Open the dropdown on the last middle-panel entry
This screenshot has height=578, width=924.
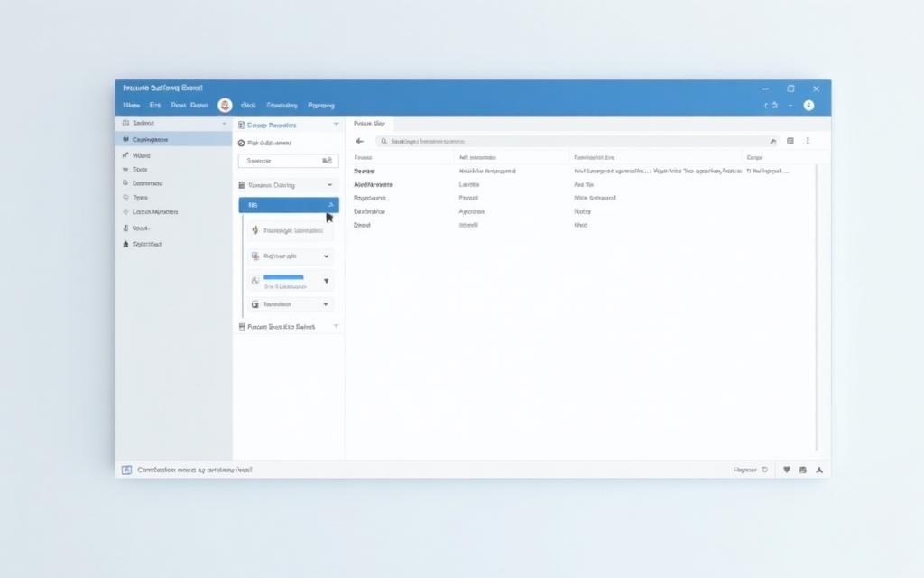[x=326, y=303]
